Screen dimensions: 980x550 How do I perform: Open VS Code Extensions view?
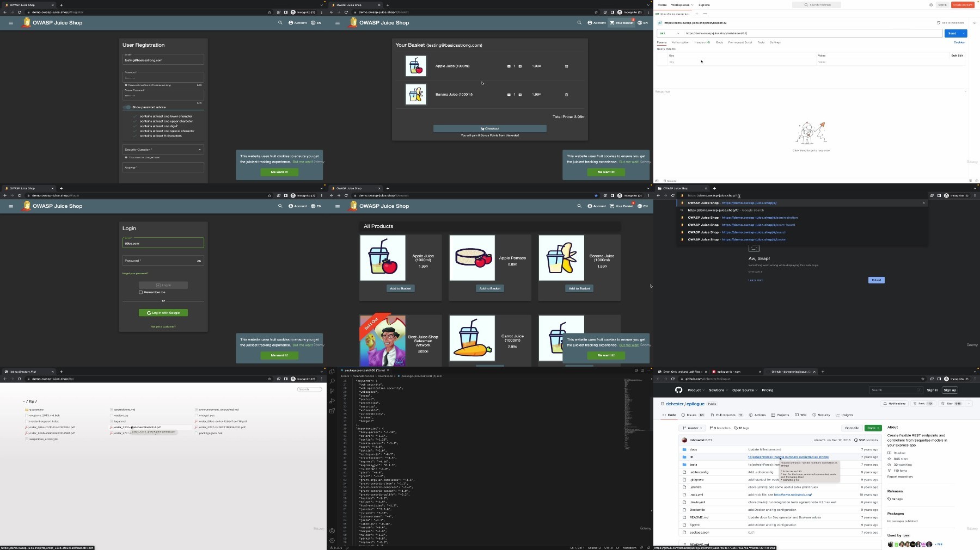click(x=332, y=411)
